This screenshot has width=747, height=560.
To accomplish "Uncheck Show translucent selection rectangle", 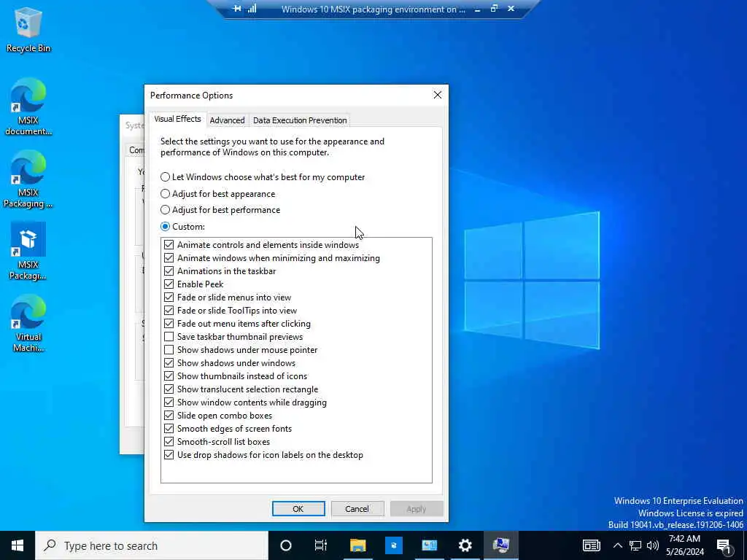I will [x=169, y=389].
